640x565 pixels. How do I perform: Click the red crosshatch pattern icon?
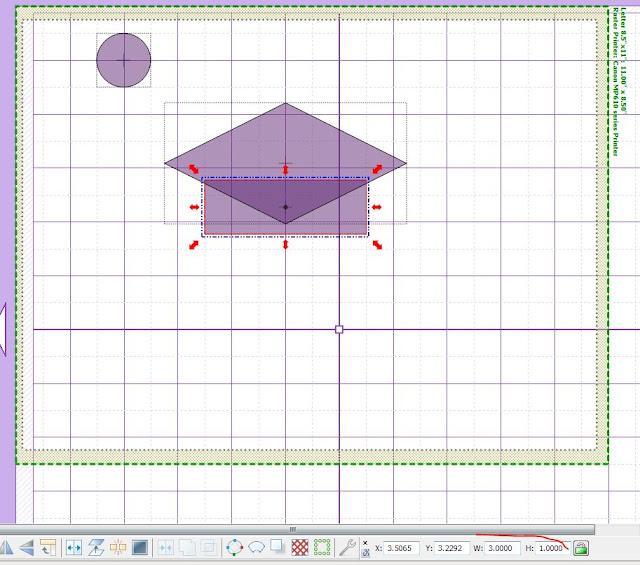(300, 547)
